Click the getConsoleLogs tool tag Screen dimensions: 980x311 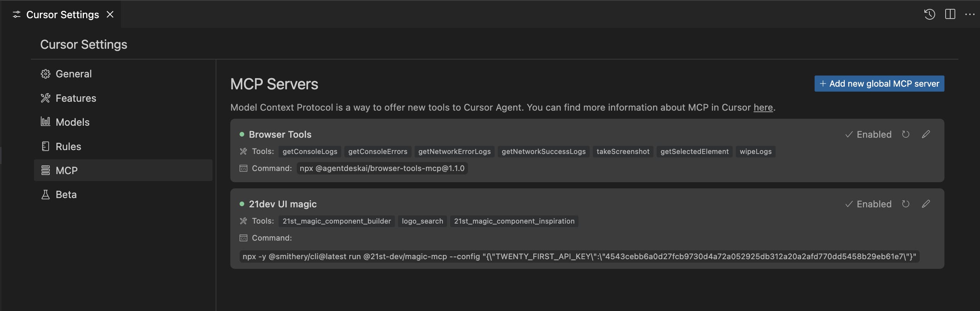(x=310, y=152)
